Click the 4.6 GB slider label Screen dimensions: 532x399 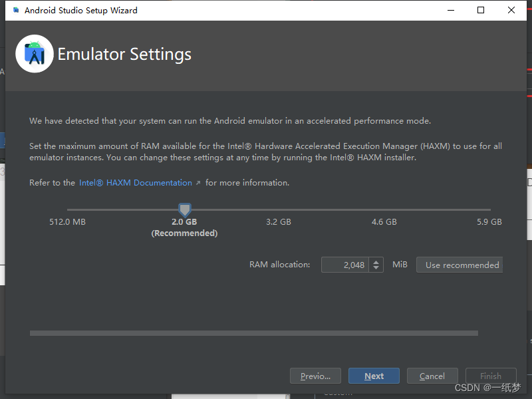pyautogui.click(x=384, y=222)
